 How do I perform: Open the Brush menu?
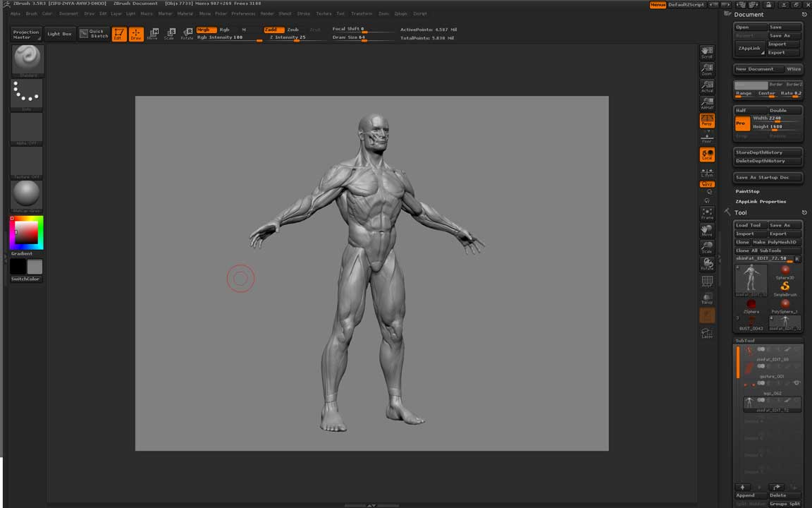coord(32,13)
